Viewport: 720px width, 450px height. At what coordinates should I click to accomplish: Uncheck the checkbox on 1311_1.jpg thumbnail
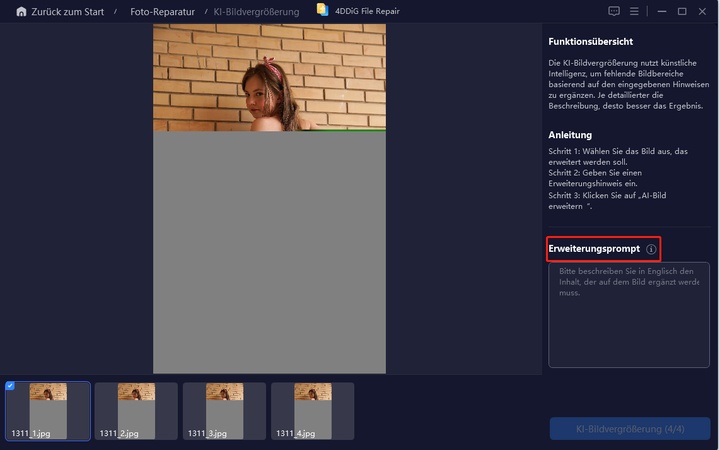[x=11, y=386]
